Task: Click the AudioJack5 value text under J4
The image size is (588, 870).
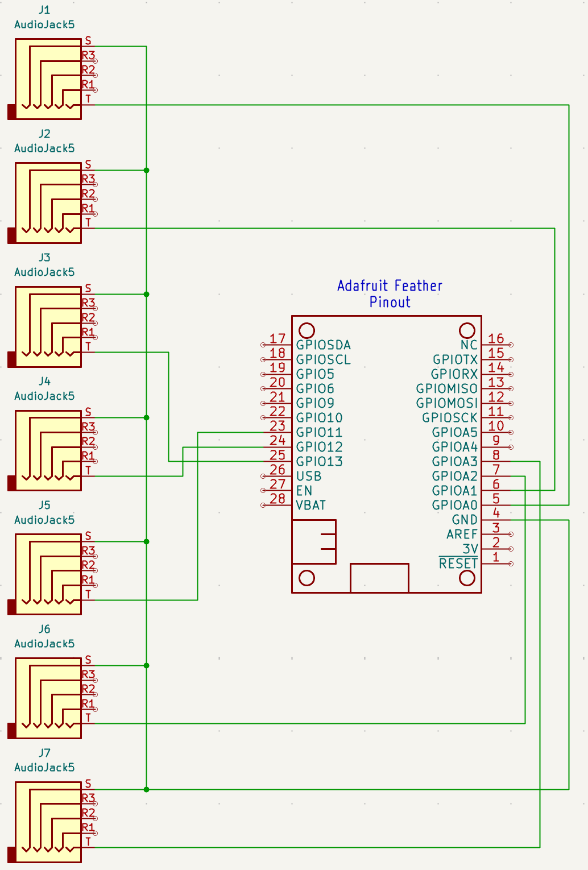Action: pos(44,396)
